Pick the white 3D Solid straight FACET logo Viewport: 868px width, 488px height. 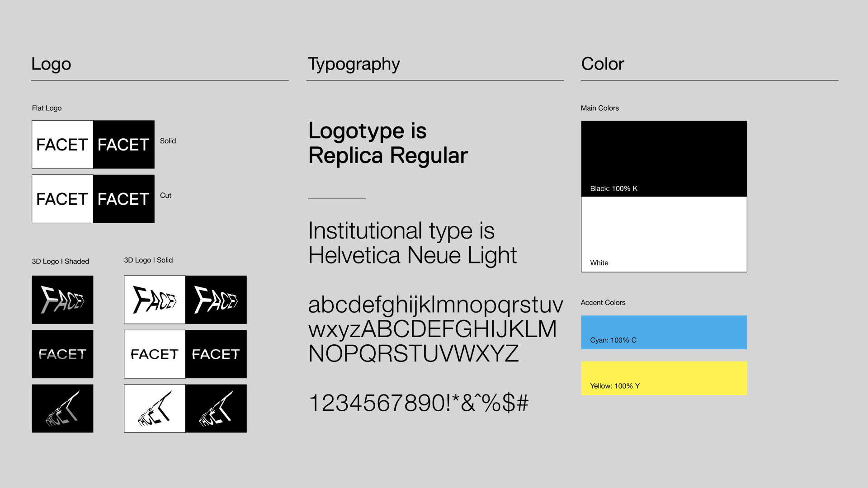point(155,354)
